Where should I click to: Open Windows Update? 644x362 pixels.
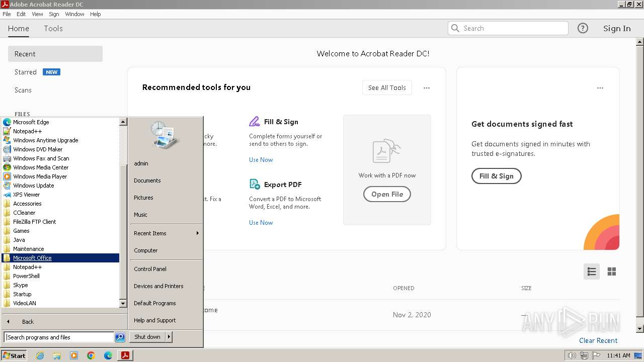point(60,186)
